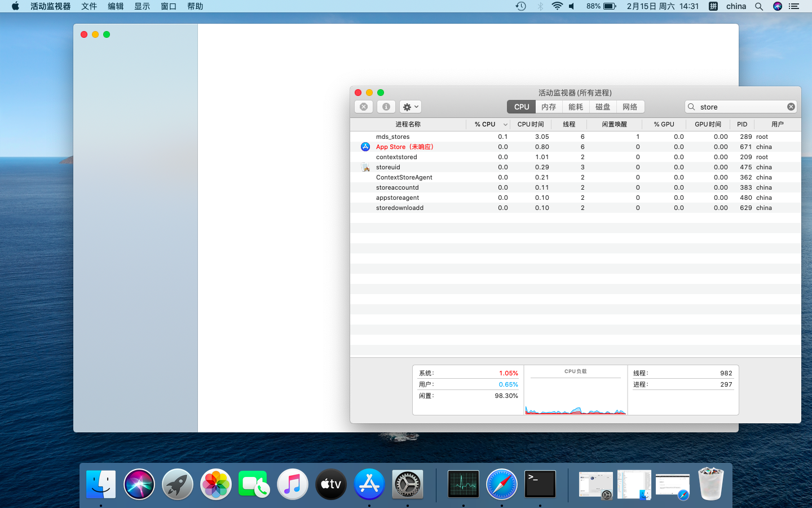Viewport: 812px width, 508px height.
Task: Open Spotlight search in menu bar
Action: (759, 6)
